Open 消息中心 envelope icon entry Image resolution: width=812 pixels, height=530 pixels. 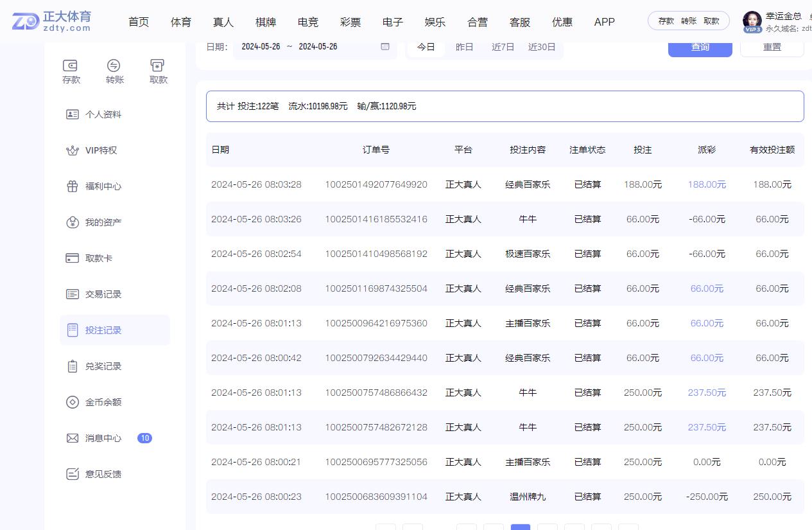click(73, 438)
